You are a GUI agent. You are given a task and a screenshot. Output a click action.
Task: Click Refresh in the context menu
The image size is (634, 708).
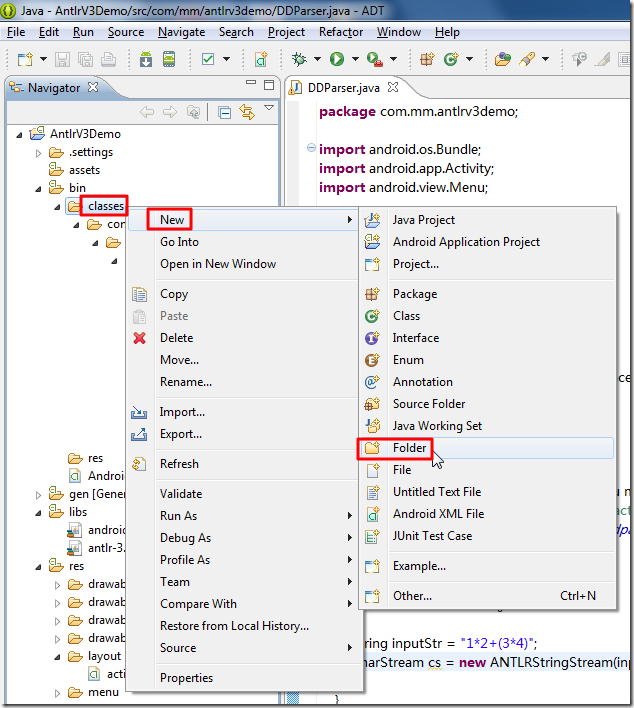[x=244, y=464]
